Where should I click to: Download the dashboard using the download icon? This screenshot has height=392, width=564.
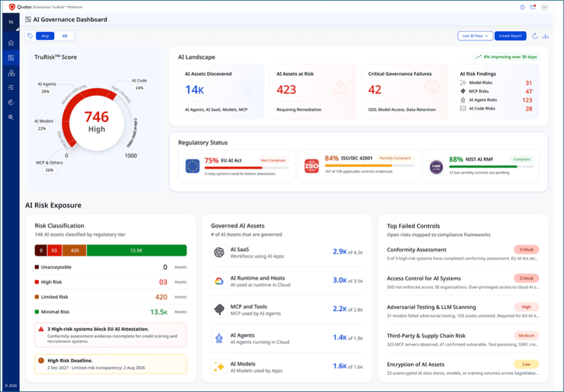tap(546, 36)
